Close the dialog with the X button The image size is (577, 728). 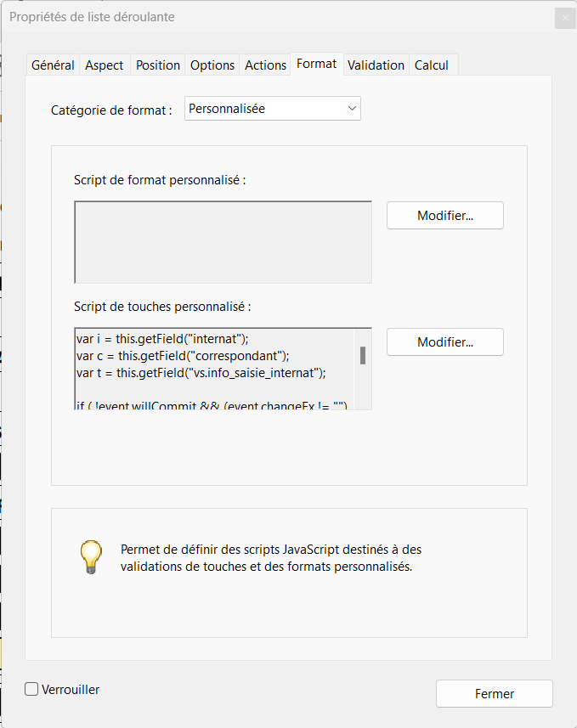(564, 18)
